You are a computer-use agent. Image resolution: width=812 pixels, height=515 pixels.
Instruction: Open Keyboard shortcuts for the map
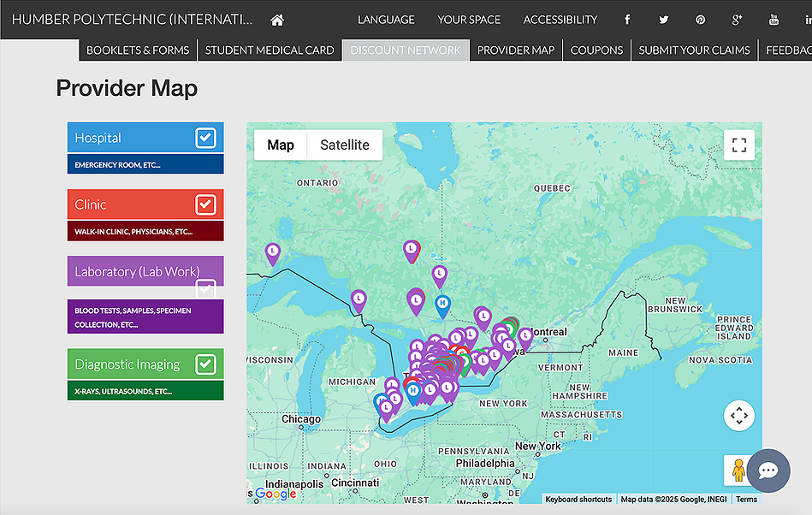click(578, 500)
